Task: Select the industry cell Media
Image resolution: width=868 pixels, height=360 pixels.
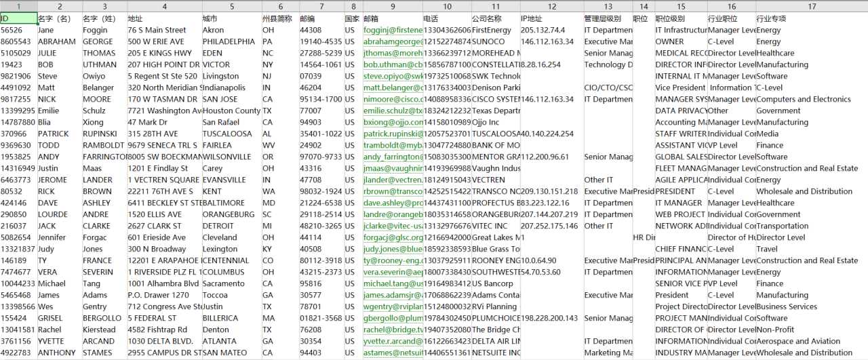Action: pyautogui.click(x=812, y=134)
